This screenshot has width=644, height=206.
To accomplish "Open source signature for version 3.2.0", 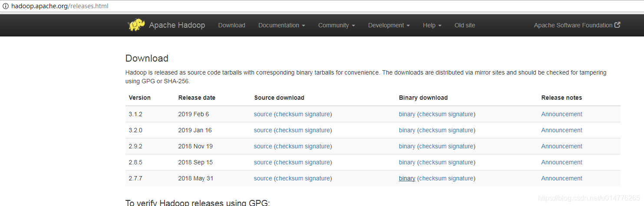I will pos(317,130).
